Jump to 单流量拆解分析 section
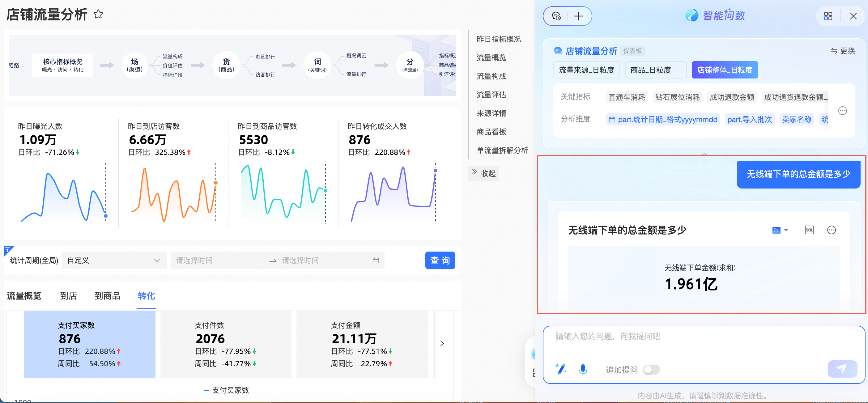Image resolution: width=868 pixels, height=403 pixels. tap(502, 150)
